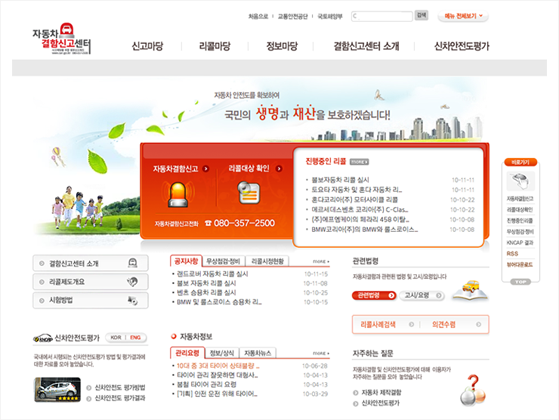This screenshot has height=420, width=559.
Task: Click the 결함신고센터 소개 side button
Action: coord(91,263)
